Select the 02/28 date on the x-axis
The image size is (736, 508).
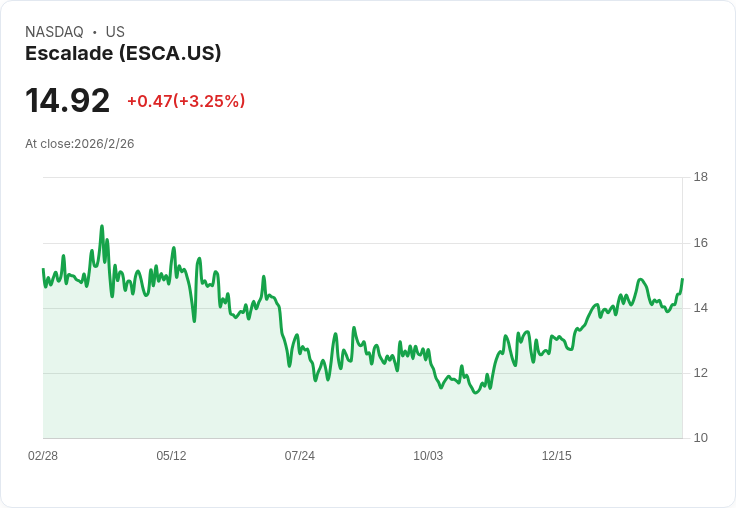click(43, 456)
